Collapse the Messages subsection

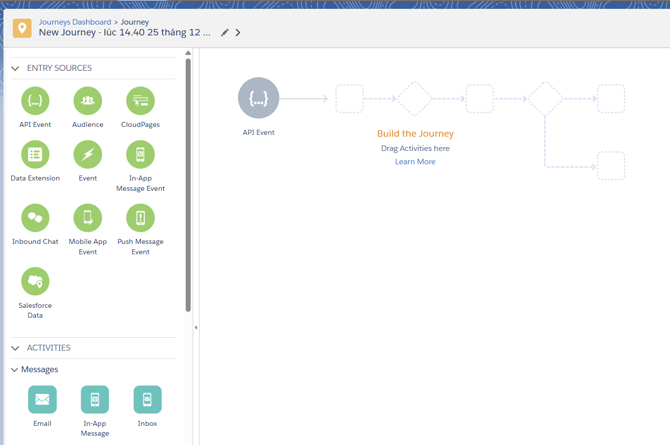tap(15, 370)
